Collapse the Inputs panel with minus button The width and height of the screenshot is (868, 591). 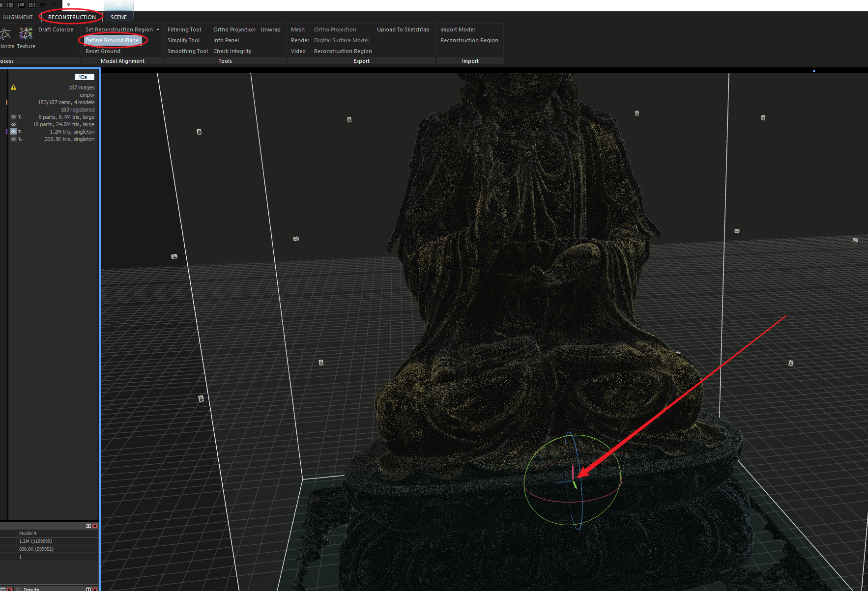[18, 589]
